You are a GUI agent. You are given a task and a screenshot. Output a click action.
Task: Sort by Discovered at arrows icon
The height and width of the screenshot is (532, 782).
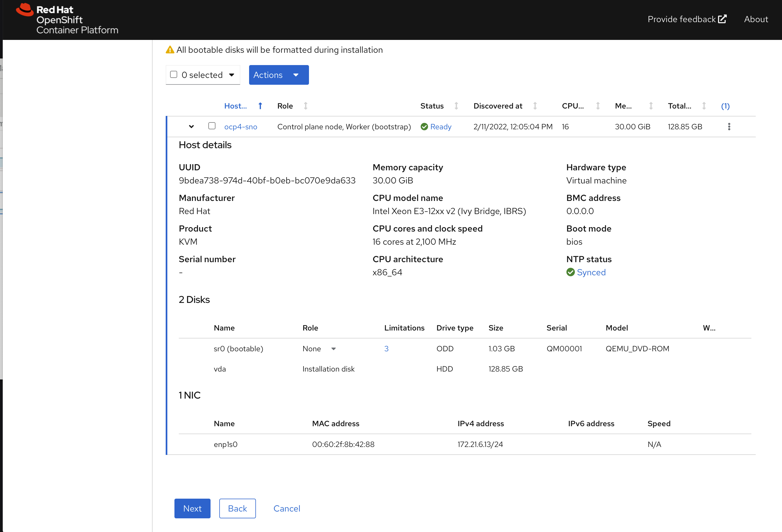point(535,106)
